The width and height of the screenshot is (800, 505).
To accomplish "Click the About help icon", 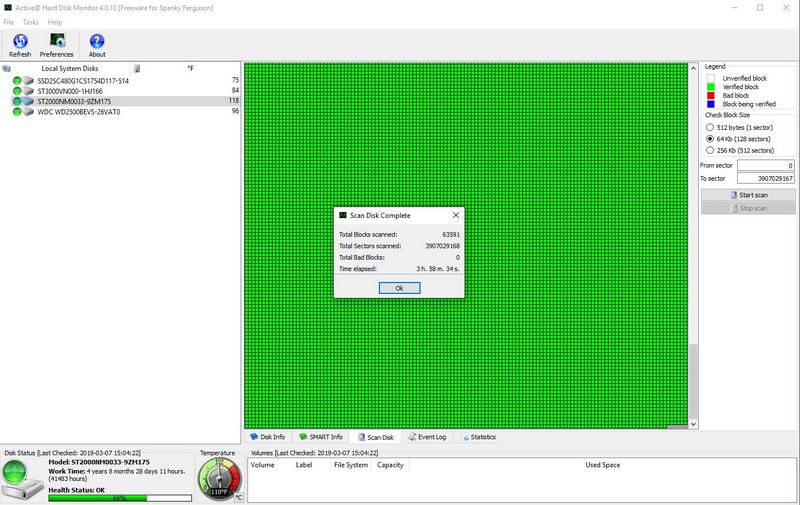I will [x=97, y=44].
